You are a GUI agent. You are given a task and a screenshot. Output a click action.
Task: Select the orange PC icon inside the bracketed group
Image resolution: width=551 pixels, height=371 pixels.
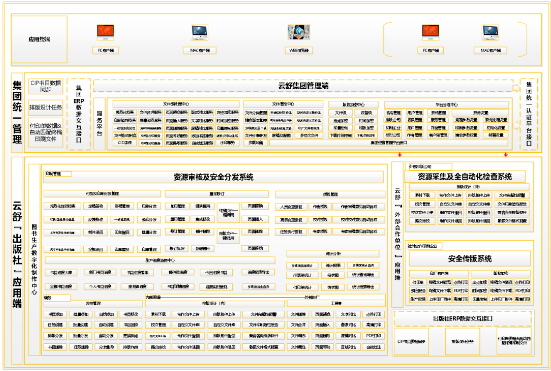430,32
